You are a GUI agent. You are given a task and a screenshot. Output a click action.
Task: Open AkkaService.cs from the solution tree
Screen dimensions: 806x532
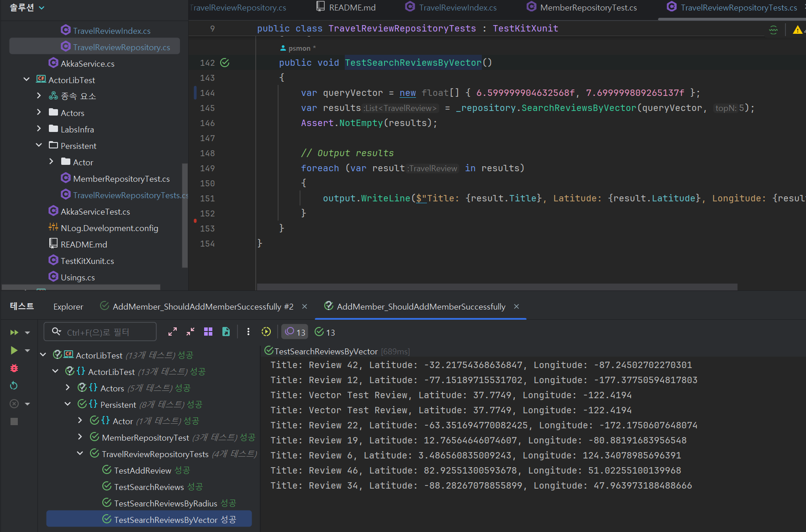(x=87, y=63)
